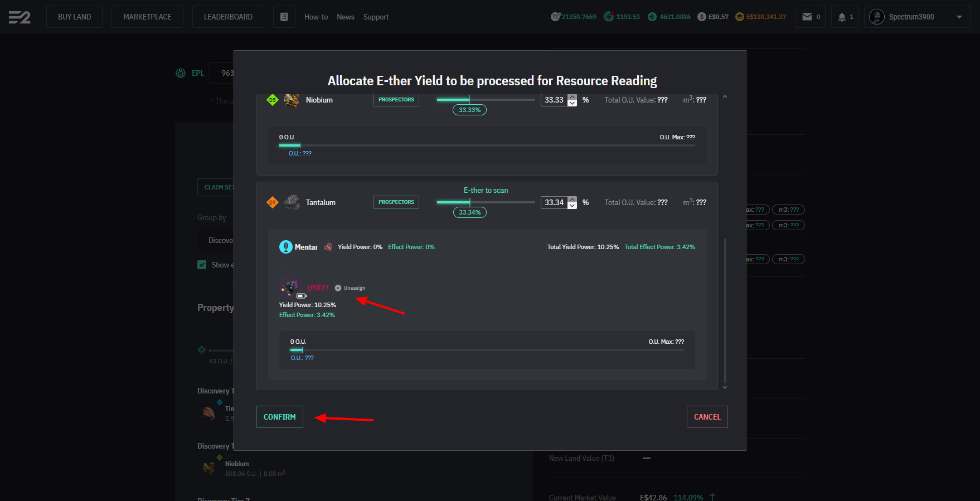Expand the Spectrum3900 account dropdown arrow
Viewport: 980px width, 501px height.
click(959, 17)
